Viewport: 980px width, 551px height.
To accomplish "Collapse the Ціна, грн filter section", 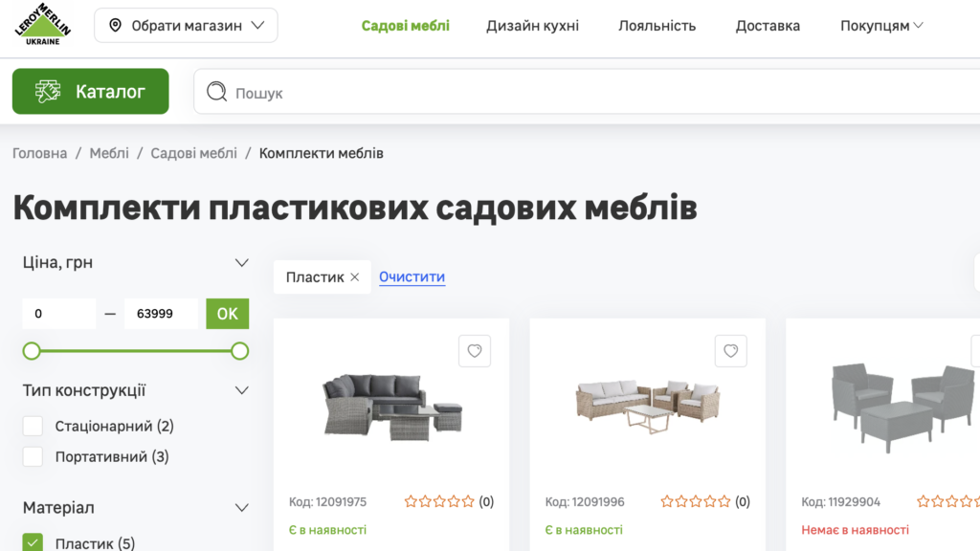I will pos(240,261).
